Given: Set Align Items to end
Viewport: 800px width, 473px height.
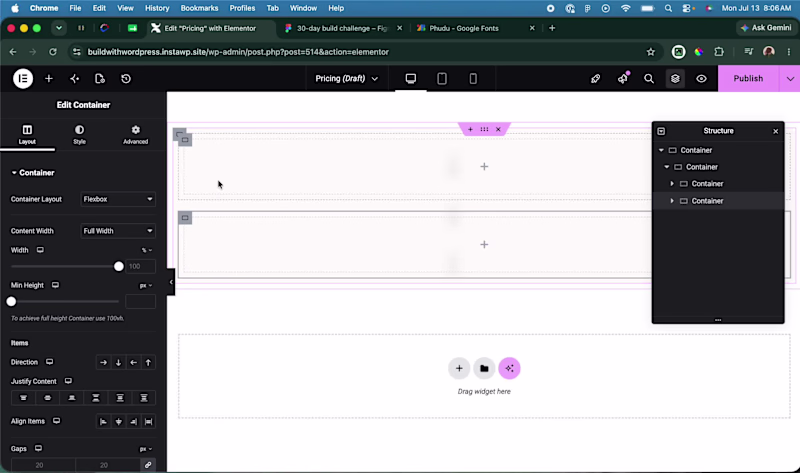Looking at the screenshot, I should point(133,421).
